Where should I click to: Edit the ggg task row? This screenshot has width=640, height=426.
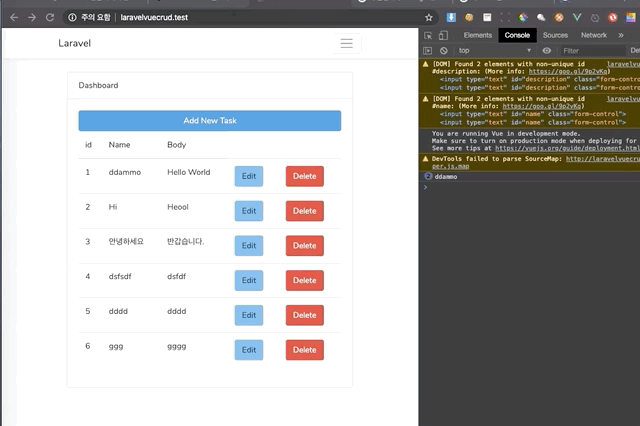[249, 350]
